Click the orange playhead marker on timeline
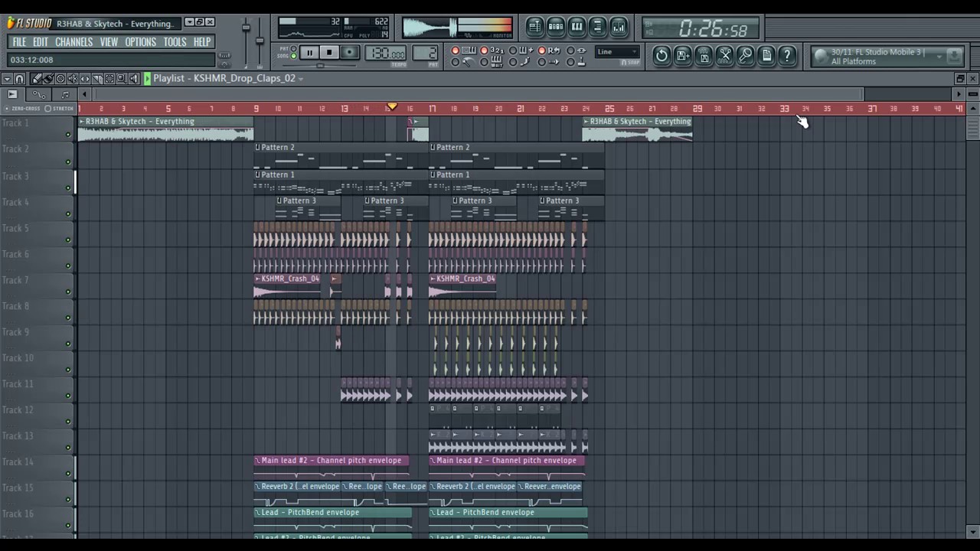 point(392,107)
